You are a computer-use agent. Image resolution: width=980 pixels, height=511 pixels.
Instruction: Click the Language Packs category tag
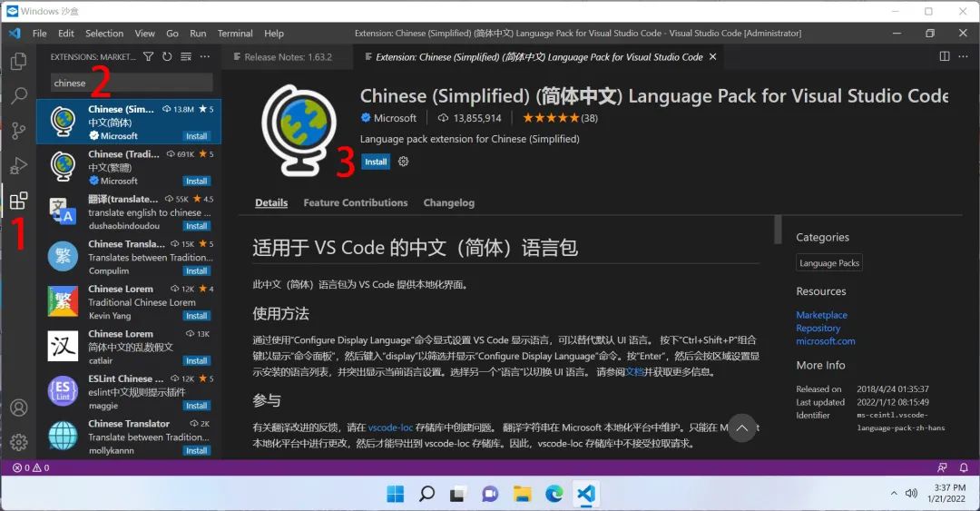point(829,262)
